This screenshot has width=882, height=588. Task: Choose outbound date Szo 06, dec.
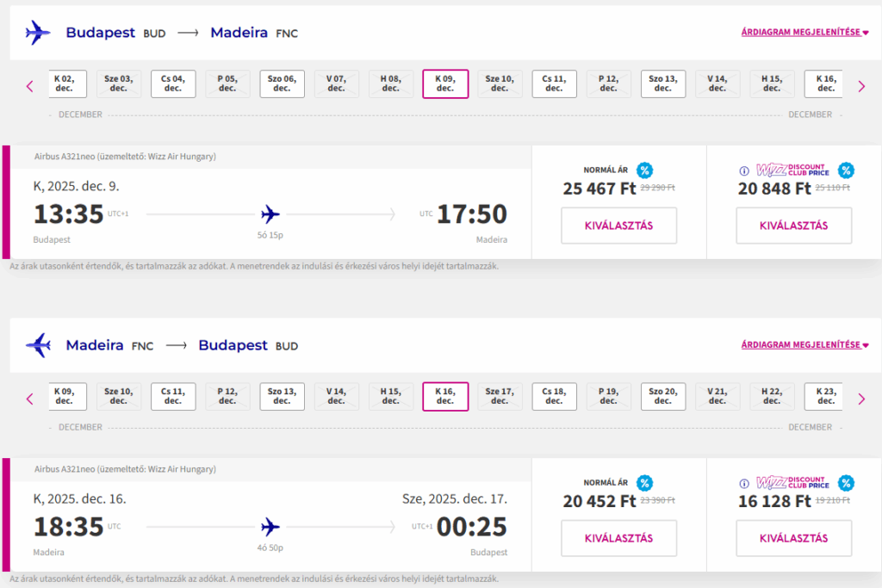coord(282,84)
